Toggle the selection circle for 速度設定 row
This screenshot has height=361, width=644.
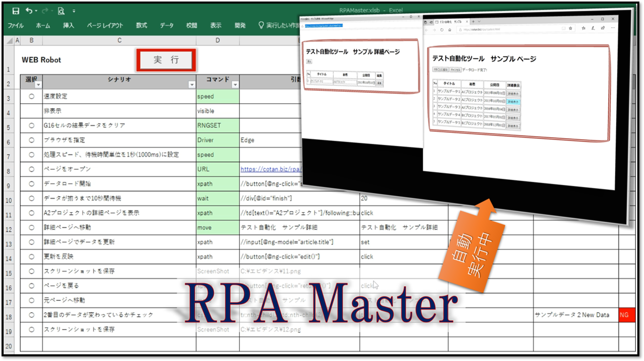click(31, 95)
